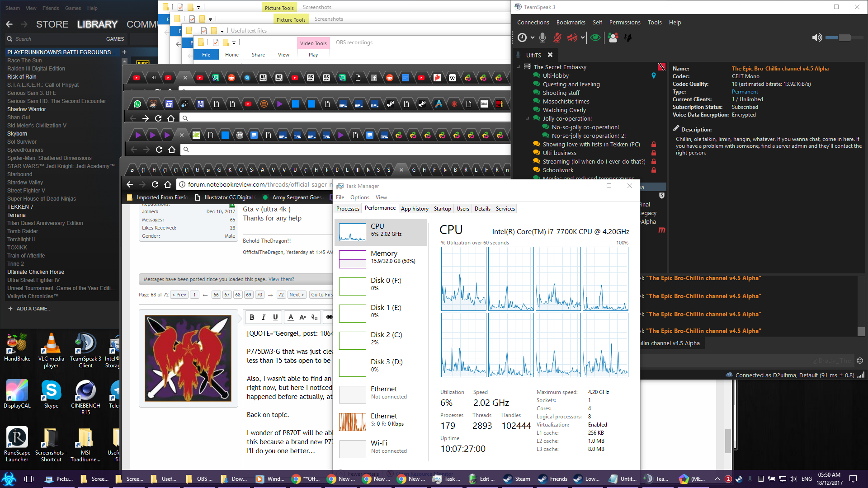Click Italic button in forum editor
The height and width of the screenshot is (488, 868).
click(x=264, y=317)
